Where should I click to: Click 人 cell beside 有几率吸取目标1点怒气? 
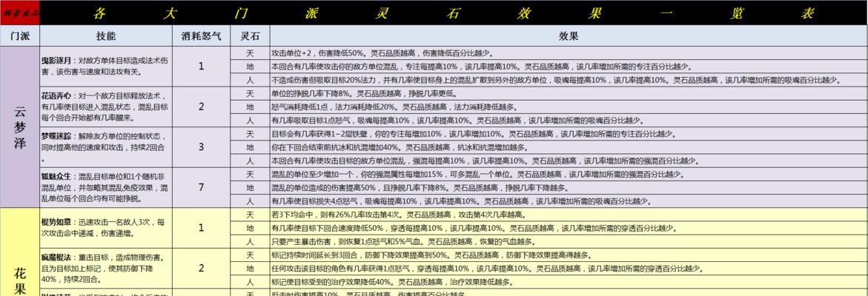250,120
